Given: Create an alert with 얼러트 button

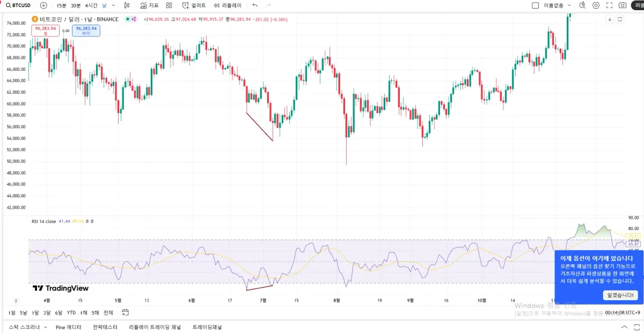Looking at the screenshot, I should point(193,5).
